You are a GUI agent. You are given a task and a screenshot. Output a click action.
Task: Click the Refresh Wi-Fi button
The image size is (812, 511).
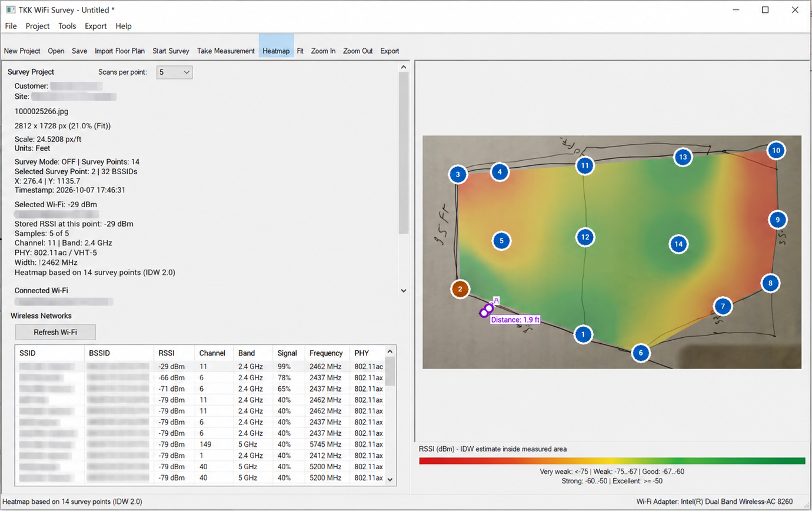(55, 332)
